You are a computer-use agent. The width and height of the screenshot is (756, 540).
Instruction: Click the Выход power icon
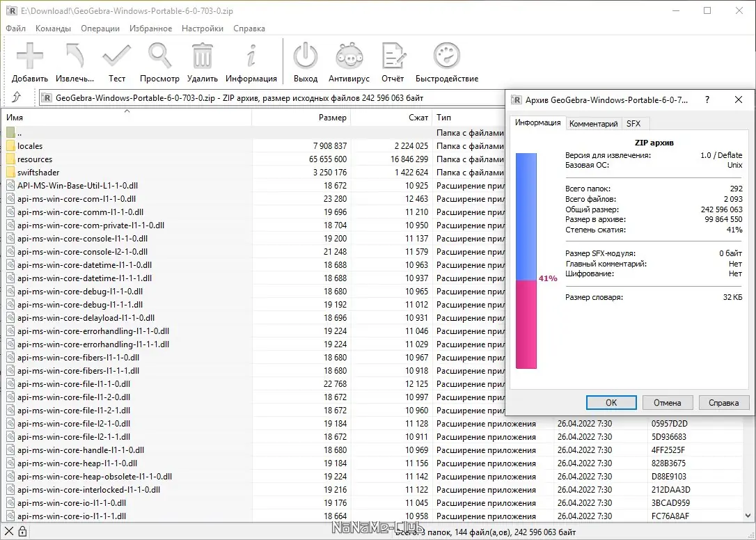click(306, 56)
